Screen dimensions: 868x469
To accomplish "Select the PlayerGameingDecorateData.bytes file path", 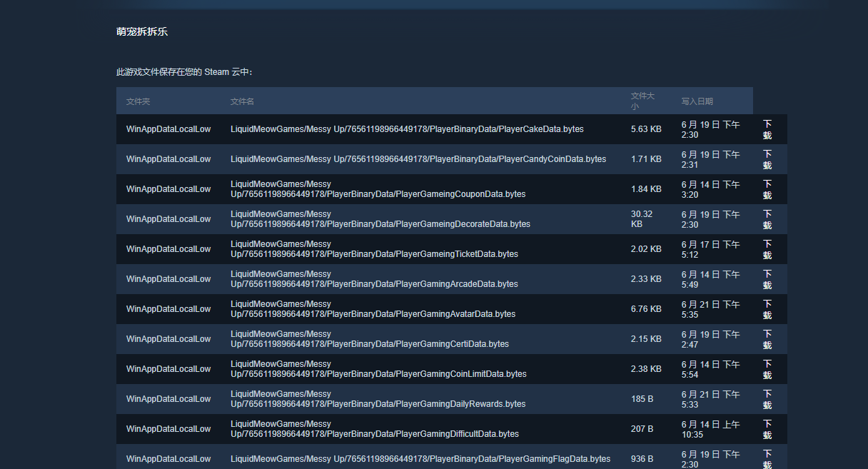I will (x=380, y=219).
